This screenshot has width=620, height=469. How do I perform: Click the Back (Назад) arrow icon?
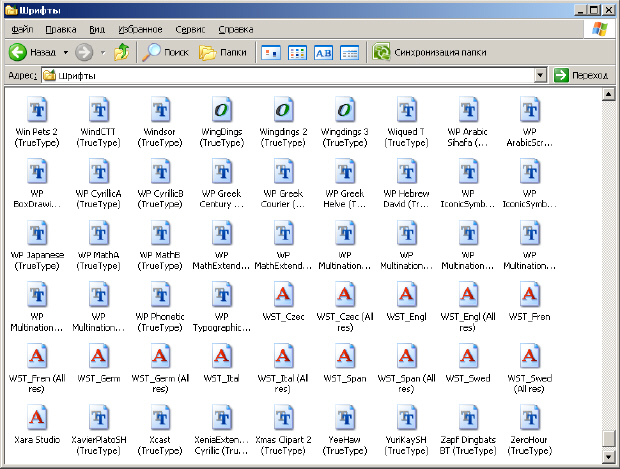[x=18, y=52]
